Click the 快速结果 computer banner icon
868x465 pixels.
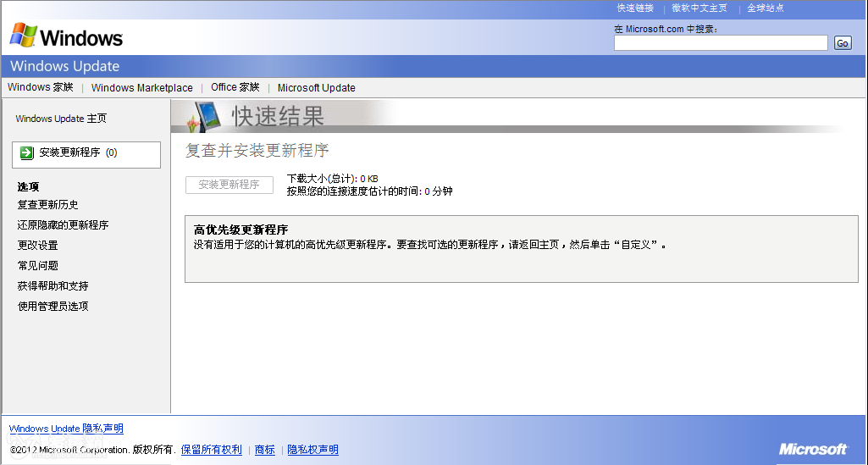tap(205, 117)
